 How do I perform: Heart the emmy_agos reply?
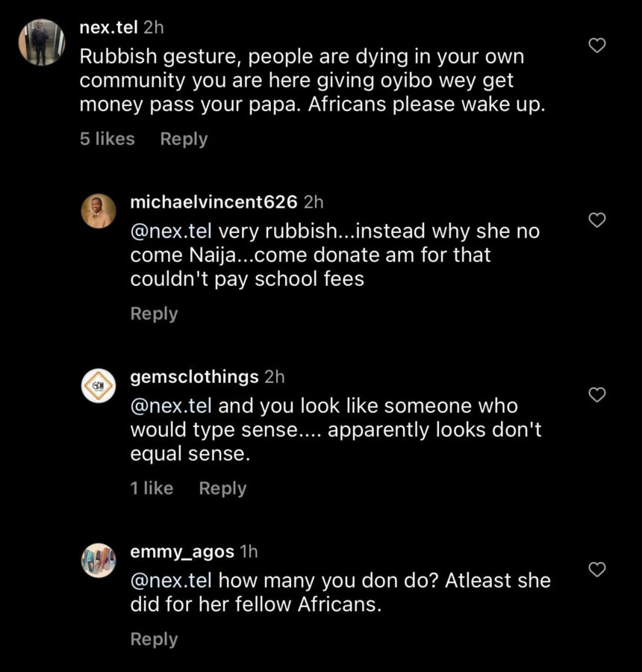click(x=597, y=570)
